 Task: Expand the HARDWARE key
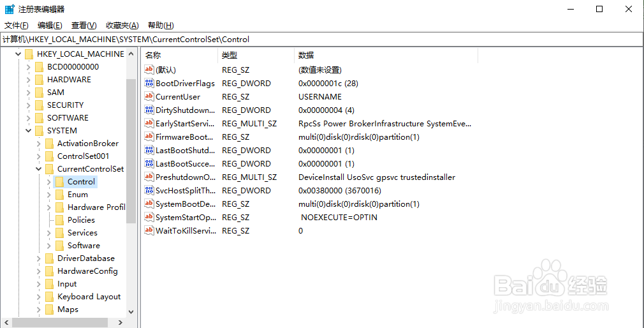[x=28, y=80]
